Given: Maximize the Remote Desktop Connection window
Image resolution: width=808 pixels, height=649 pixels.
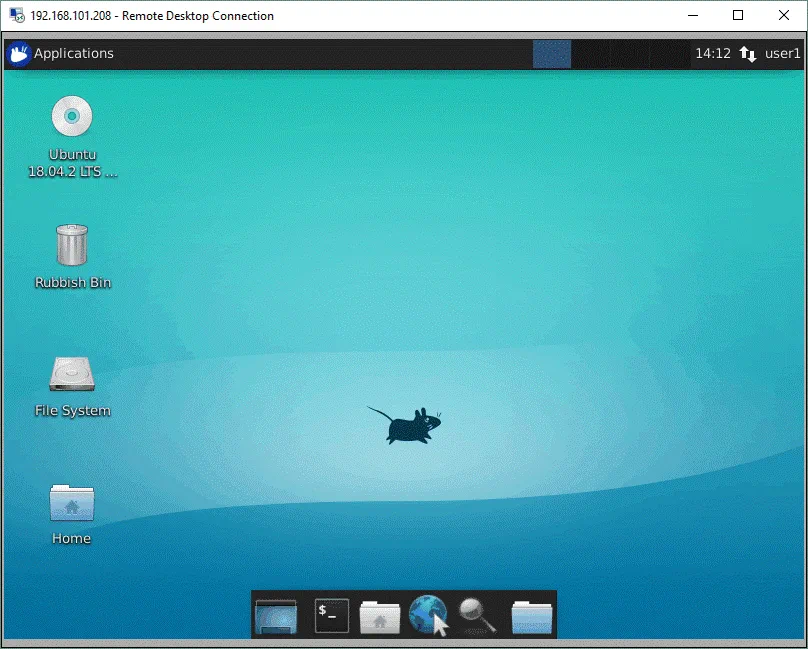Looking at the screenshot, I should pyautogui.click(x=738, y=15).
